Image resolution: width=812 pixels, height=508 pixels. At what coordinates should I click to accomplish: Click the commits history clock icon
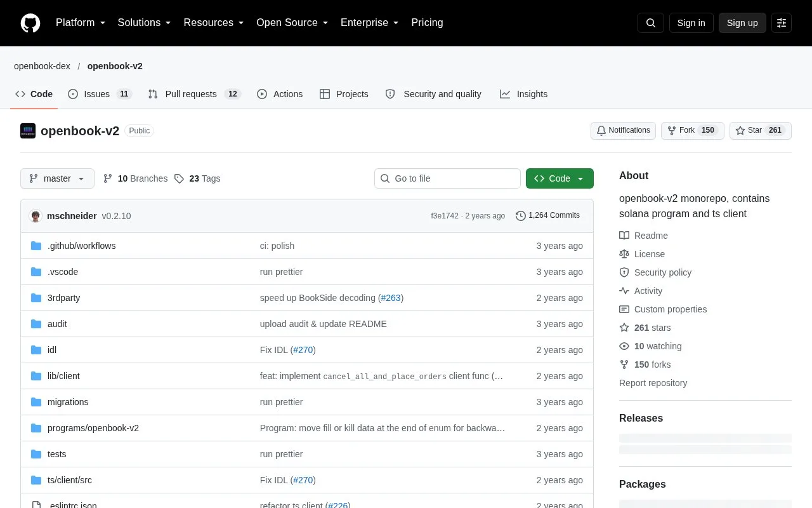[521, 216]
